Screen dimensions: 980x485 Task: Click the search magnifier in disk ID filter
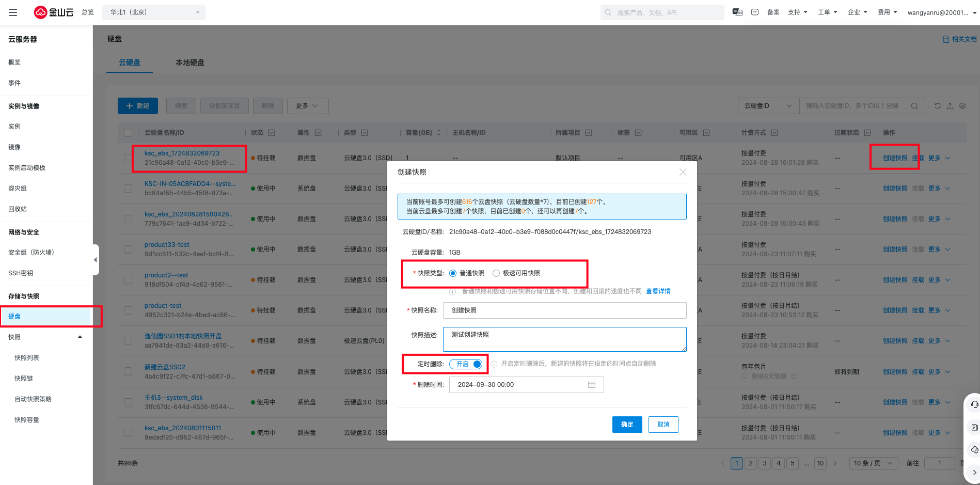914,106
